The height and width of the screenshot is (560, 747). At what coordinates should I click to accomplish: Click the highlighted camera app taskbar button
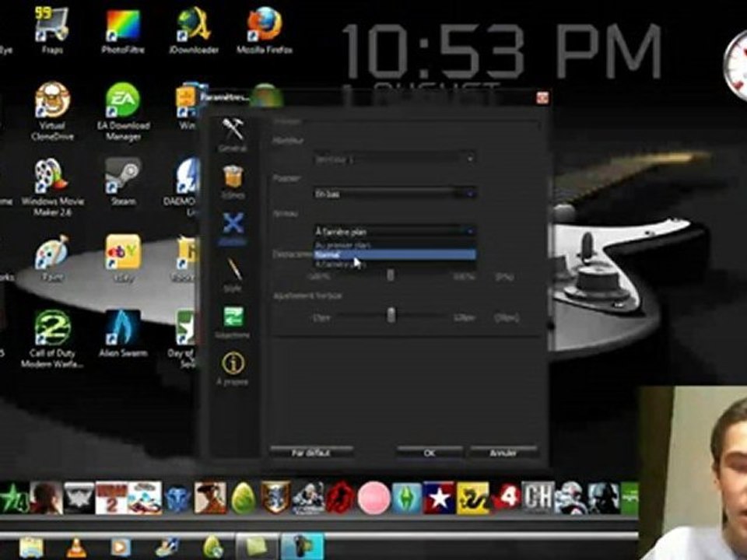[303, 546]
